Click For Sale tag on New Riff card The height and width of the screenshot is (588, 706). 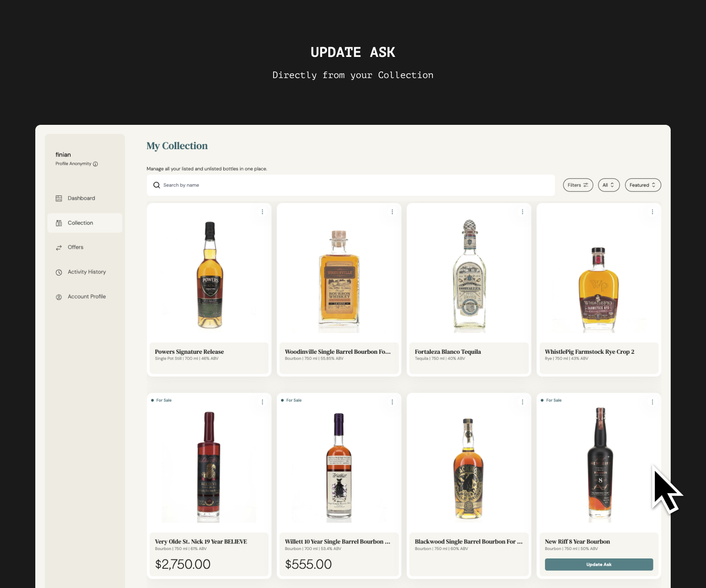[x=551, y=401]
